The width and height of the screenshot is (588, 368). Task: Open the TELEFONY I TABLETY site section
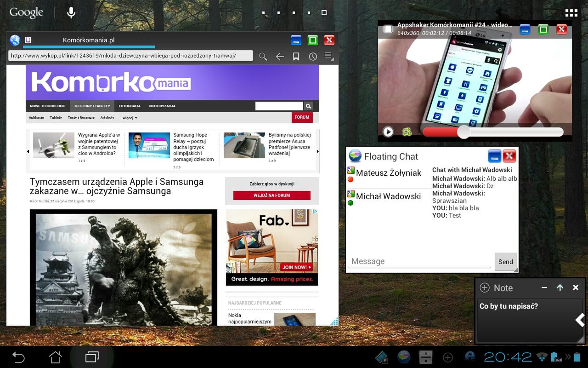(92, 106)
